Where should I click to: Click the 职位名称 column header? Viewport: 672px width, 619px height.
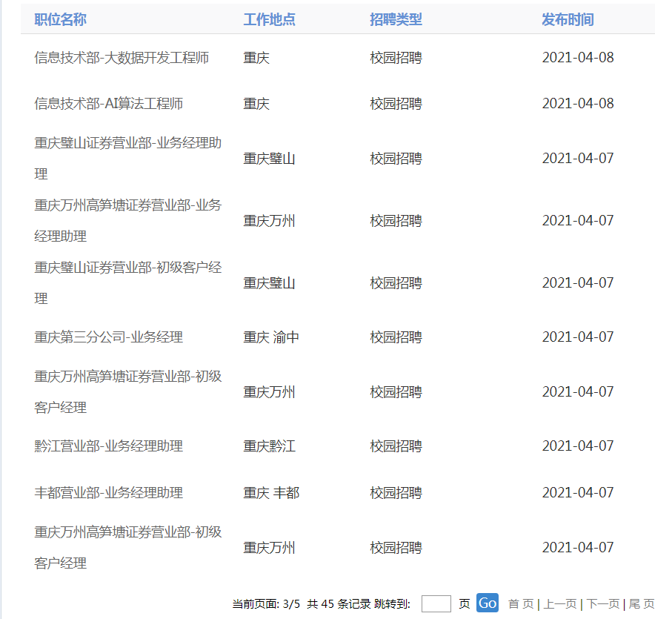(61, 19)
